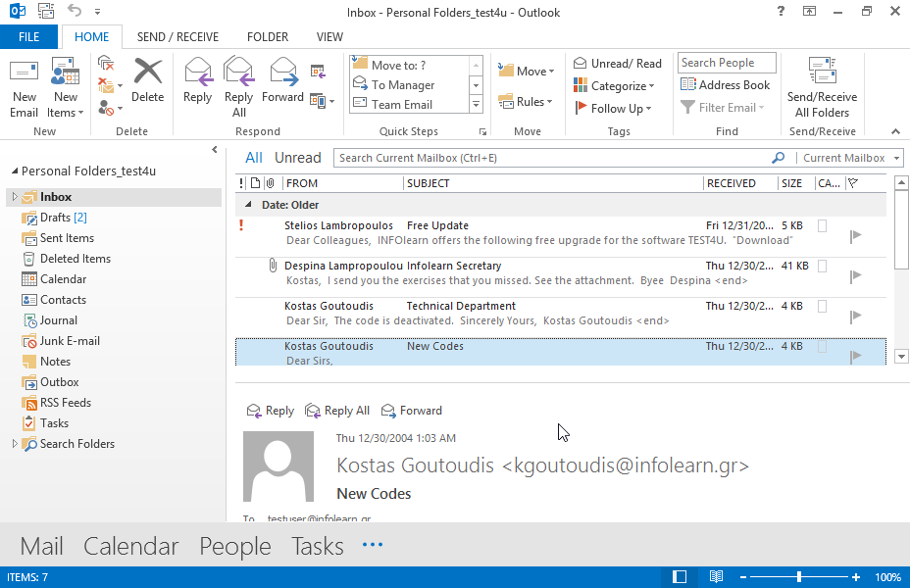910x588 pixels.
Task: Flag the New Codes message
Action: pos(855,356)
